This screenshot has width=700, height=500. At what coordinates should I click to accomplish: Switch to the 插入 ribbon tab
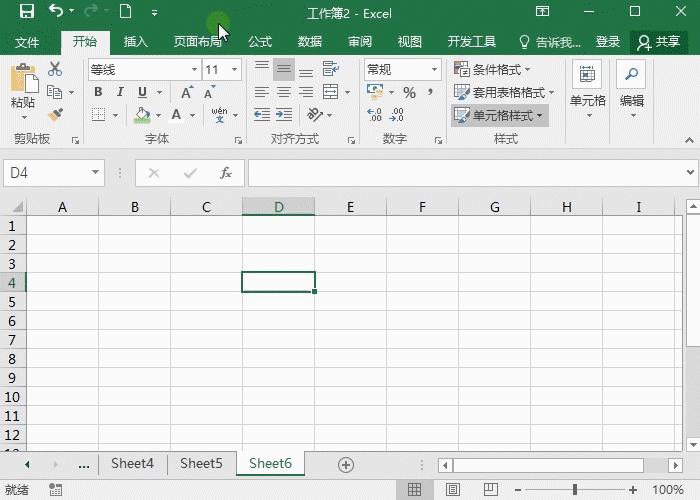coord(136,42)
